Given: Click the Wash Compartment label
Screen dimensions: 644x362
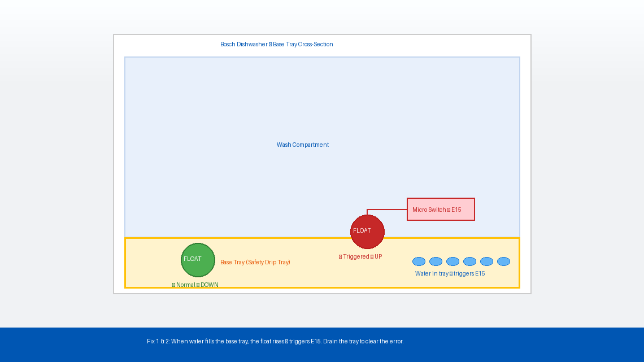Looking at the screenshot, I should click(302, 145).
